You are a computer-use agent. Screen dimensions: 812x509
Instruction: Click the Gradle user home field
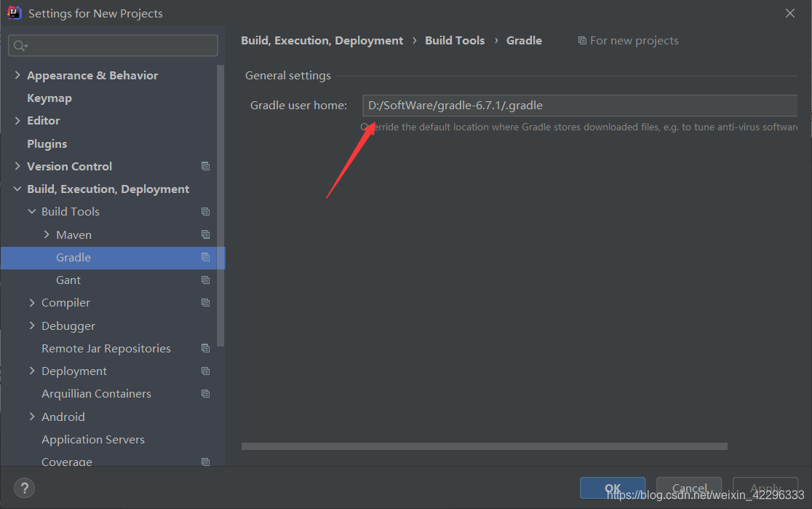(x=579, y=105)
